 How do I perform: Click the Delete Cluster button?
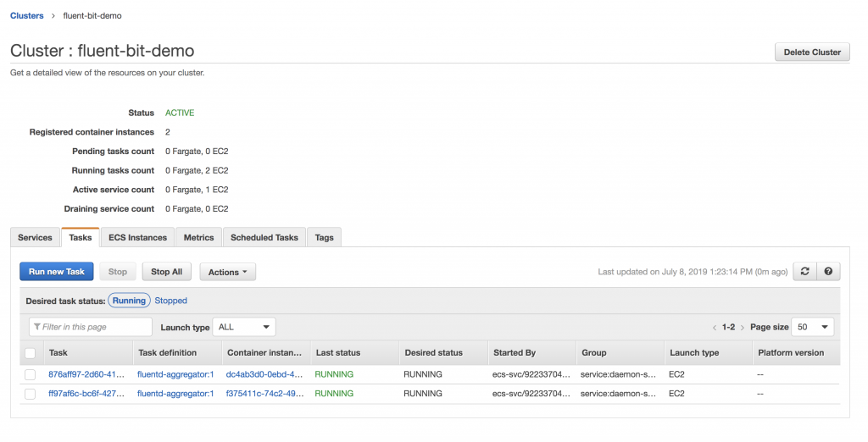coord(812,52)
